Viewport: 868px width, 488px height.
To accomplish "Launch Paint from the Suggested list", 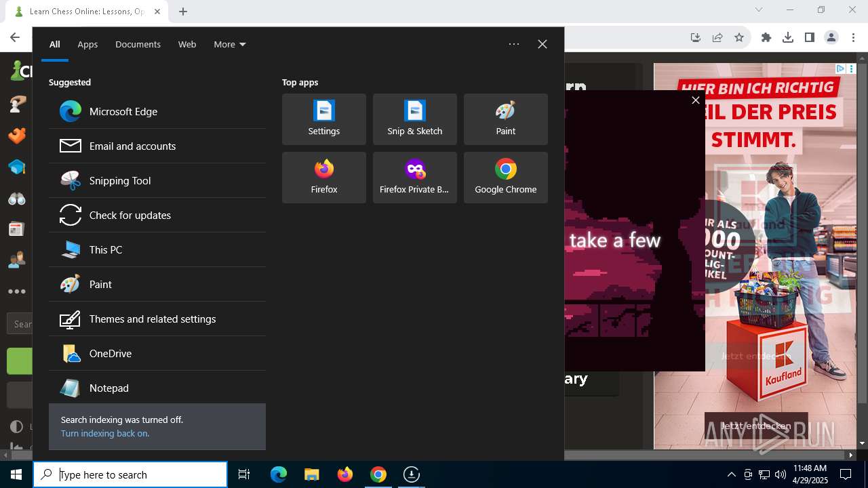I will 157,284.
